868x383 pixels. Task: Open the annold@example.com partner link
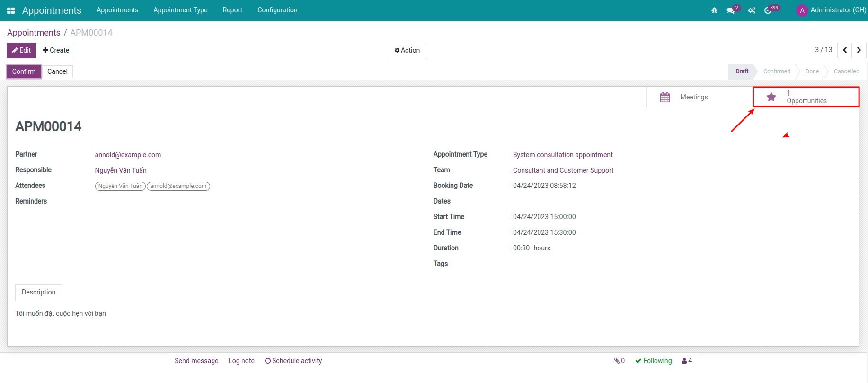[128, 155]
